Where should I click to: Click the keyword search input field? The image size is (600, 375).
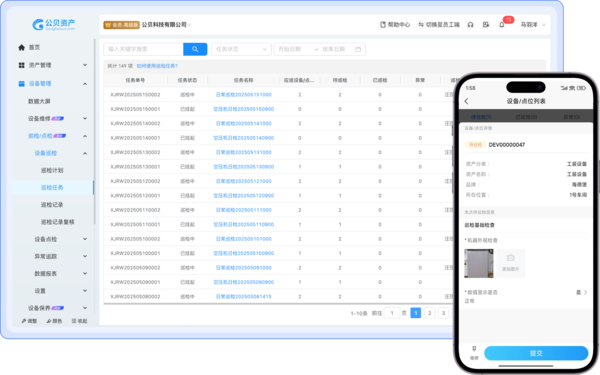click(x=143, y=49)
